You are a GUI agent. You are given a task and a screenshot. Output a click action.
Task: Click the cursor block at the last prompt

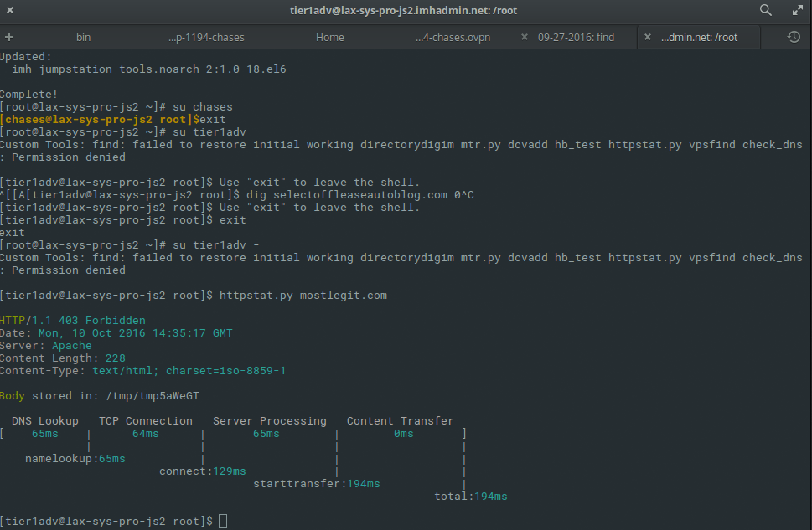222,522
